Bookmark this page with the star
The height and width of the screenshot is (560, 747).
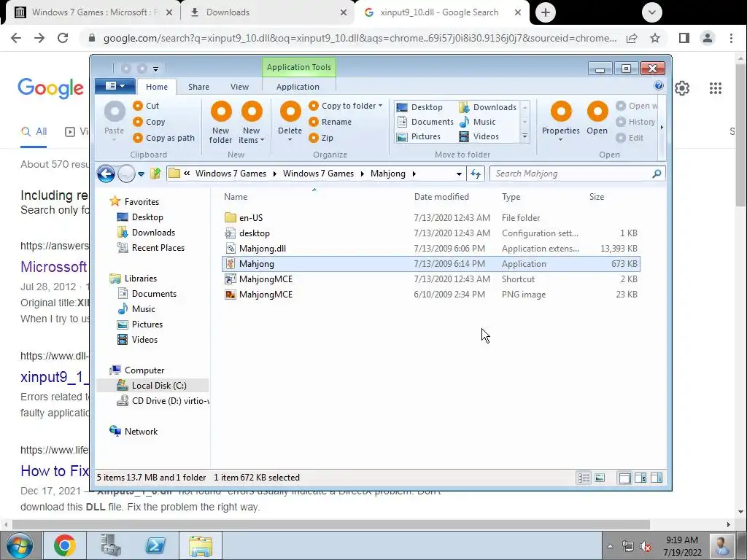coord(655,38)
